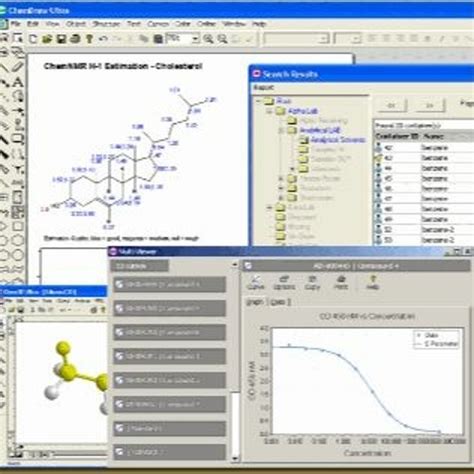Screen dimensions: 474x474
Task: Click scroll up arrow in Multi Viewer list
Action: [x=235, y=265]
